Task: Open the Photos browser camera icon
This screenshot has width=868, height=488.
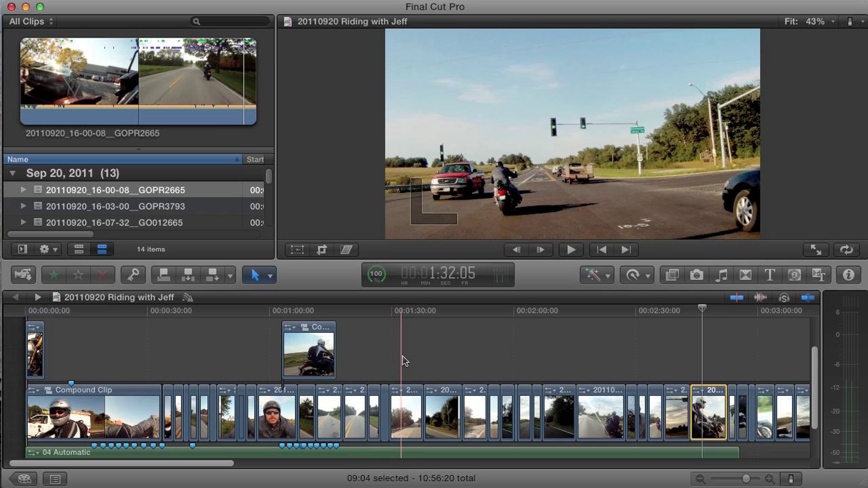Action: 696,275
